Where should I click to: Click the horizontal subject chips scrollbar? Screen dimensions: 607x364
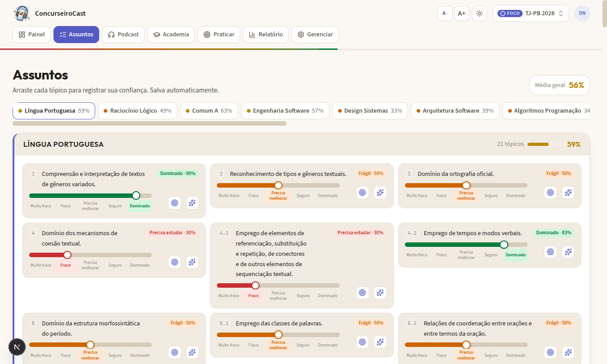click(150, 123)
